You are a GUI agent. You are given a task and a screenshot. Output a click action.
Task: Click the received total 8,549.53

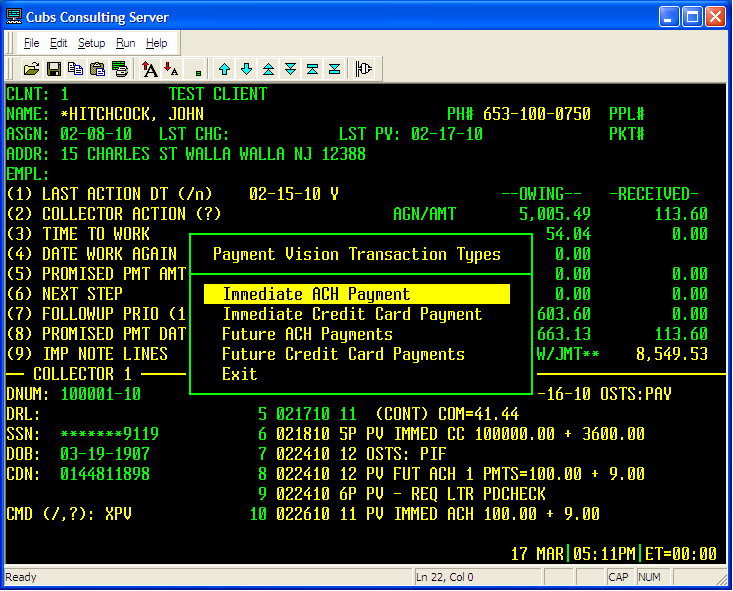pyautogui.click(x=671, y=354)
